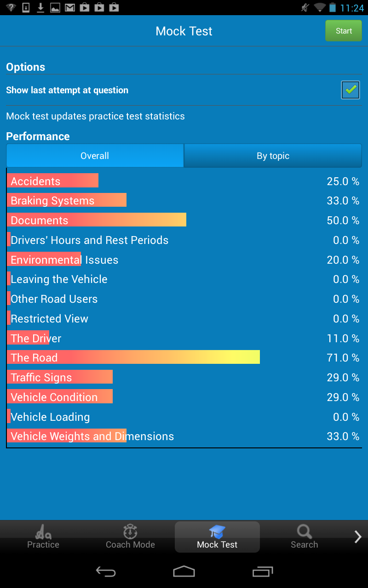Open the Gmail notification icon

click(x=70, y=7)
